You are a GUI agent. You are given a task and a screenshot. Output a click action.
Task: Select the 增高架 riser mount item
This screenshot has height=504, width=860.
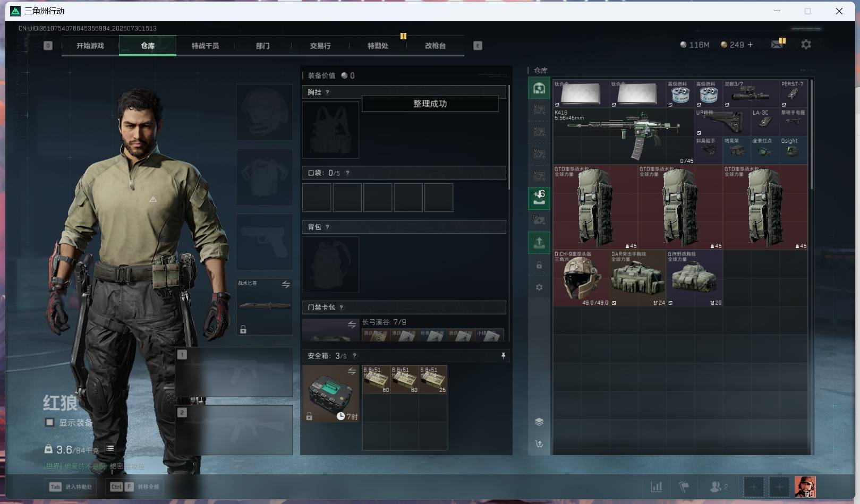pyautogui.click(x=737, y=150)
